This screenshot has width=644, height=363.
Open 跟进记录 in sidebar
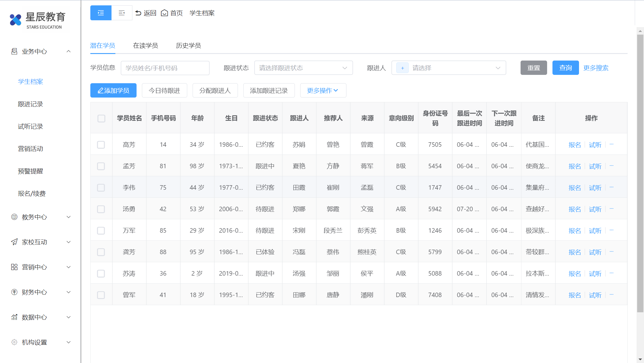pos(30,104)
